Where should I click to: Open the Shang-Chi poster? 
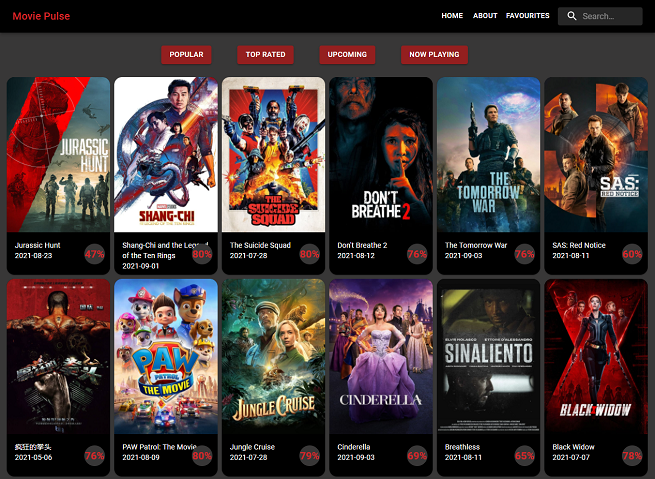tap(166, 155)
